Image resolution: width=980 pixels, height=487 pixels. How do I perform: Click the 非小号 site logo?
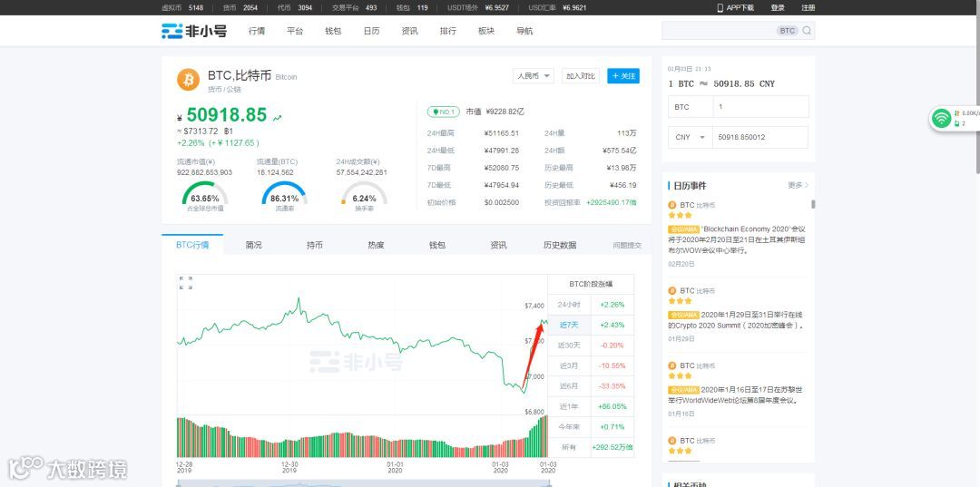(194, 31)
